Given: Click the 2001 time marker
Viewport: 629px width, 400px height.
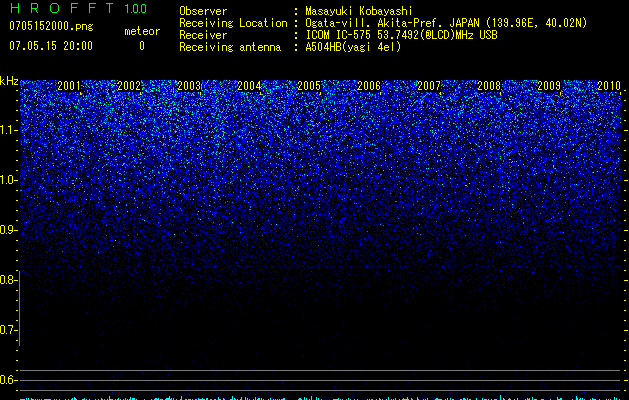Looking at the screenshot, I should pyautogui.click(x=69, y=86).
